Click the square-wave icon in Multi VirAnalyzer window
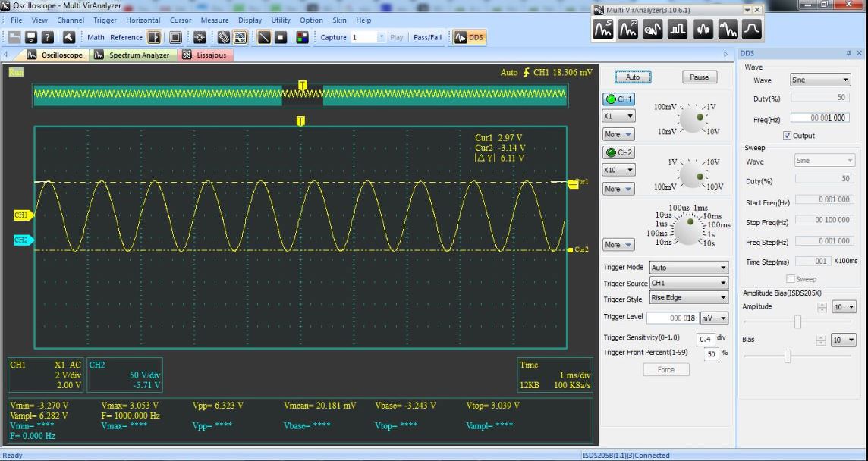 677,30
